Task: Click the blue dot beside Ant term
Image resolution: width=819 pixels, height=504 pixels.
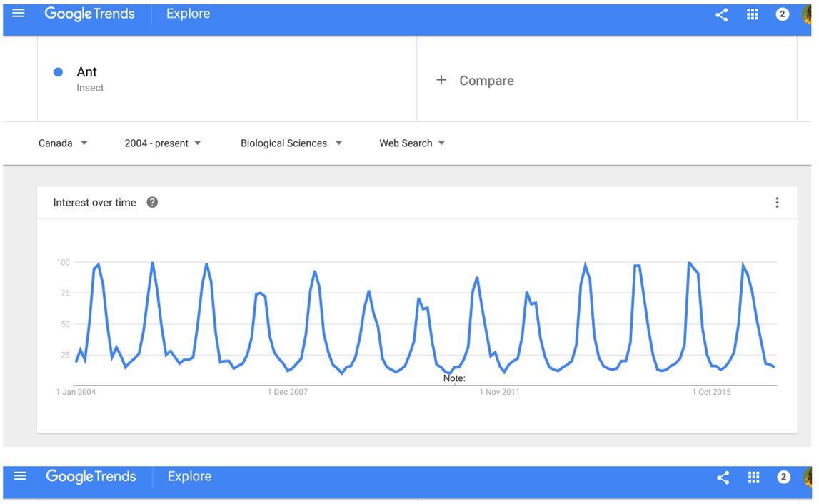Action: pos(58,72)
